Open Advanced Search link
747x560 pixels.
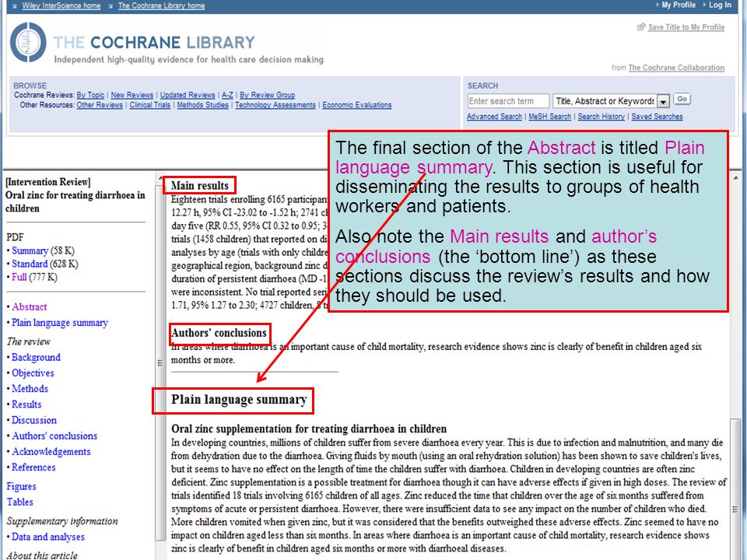coord(494,116)
